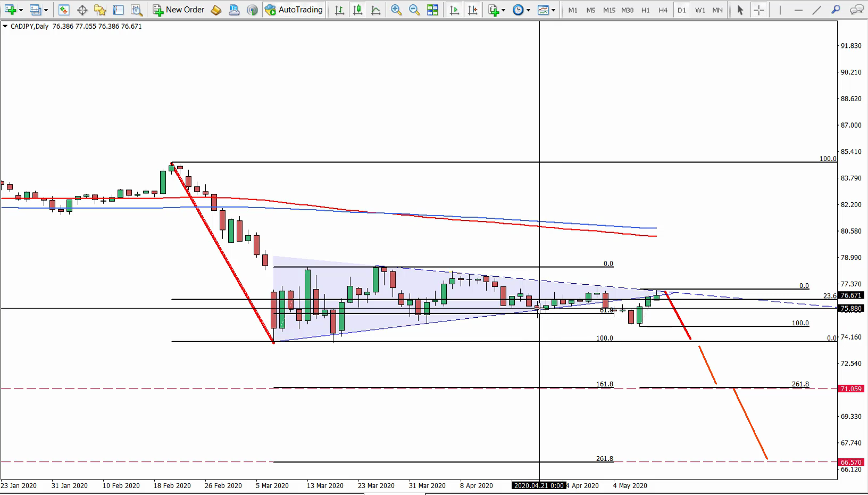
Task: Select the M5 timeframe
Action: [x=591, y=10]
